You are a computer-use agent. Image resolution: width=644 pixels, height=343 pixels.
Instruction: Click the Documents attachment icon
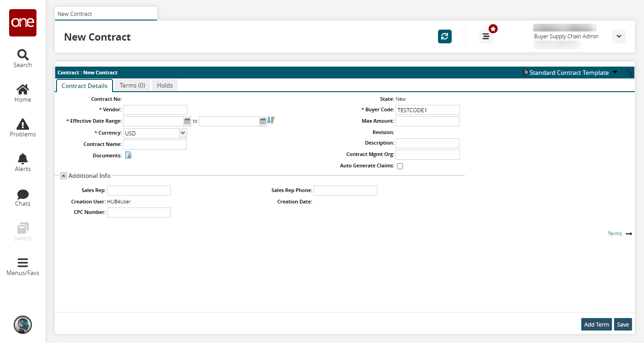click(128, 156)
